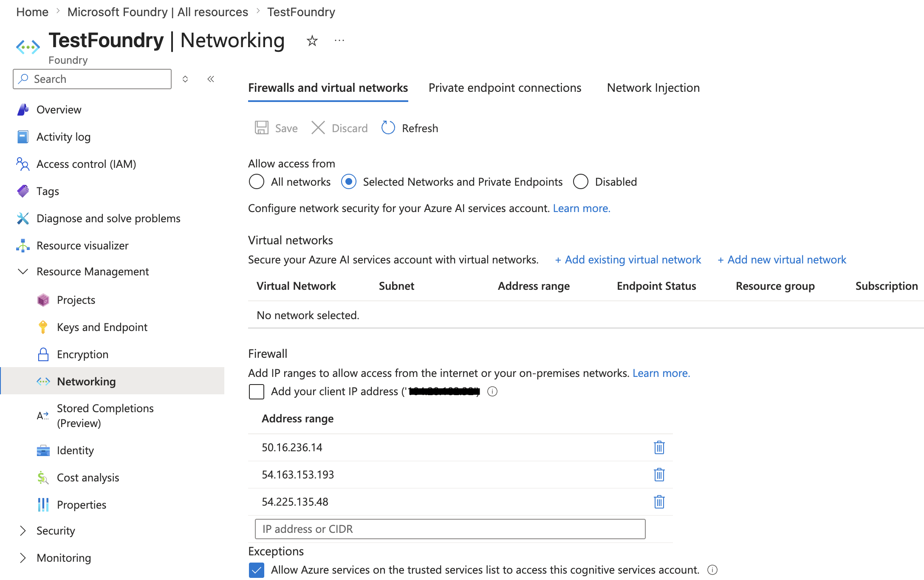Click the Networking sidebar icon
The width and height of the screenshot is (924, 580).
(x=43, y=382)
